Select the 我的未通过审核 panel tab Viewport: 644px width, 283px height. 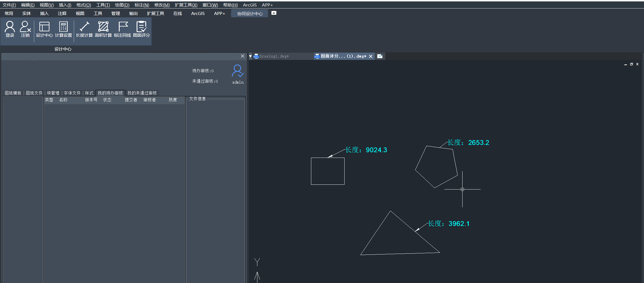click(142, 93)
